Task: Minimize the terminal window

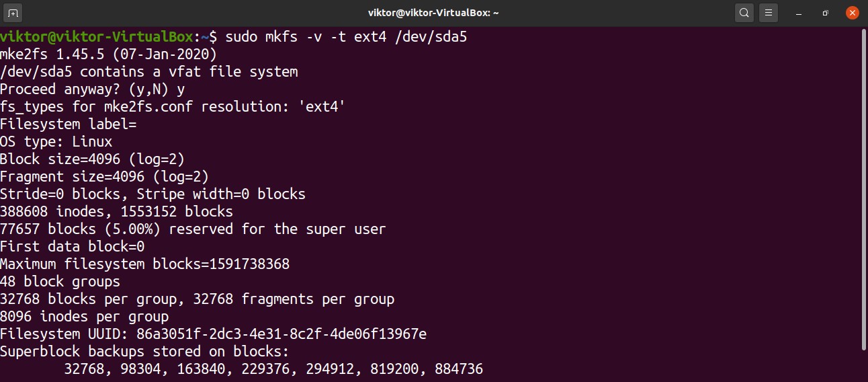Action: [799, 13]
